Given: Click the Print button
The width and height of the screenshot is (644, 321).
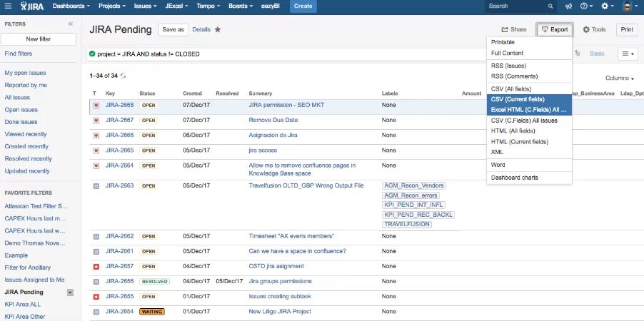Looking at the screenshot, I should click(x=627, y=29).
